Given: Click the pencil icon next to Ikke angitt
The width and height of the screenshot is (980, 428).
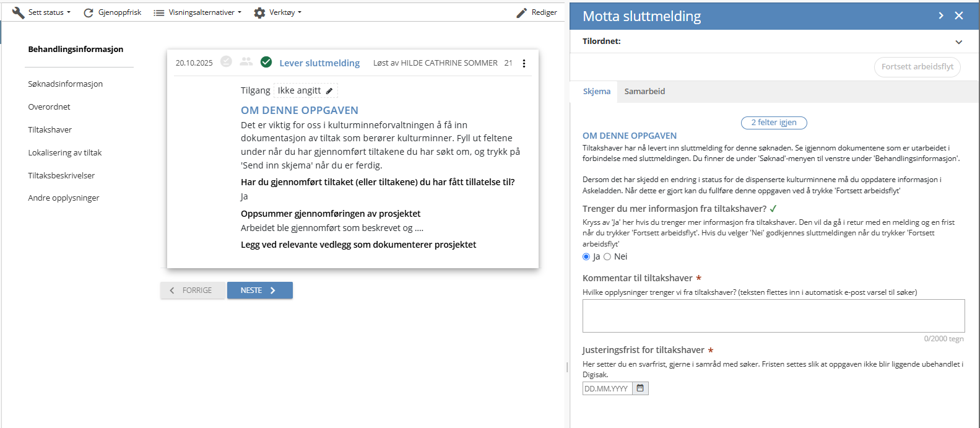Looking at the screenshot, I should (329, 91).
